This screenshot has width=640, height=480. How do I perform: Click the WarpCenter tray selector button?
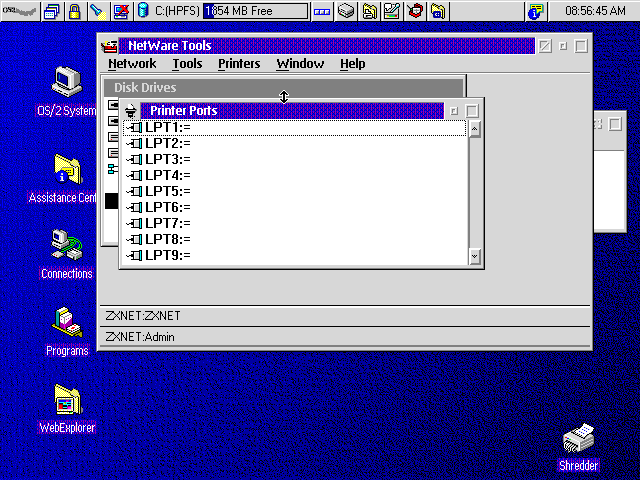(322, 11)
